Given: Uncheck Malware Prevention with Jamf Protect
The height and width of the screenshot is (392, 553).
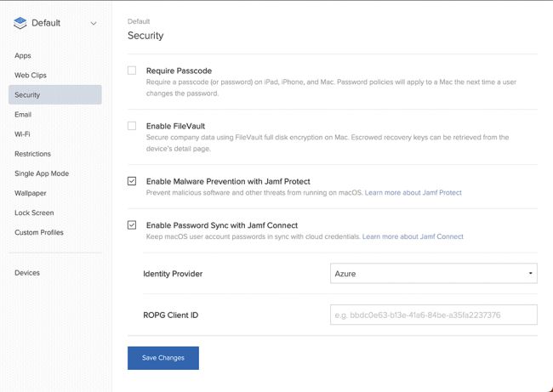Looking at the screenshot, I should pos(132,181).
